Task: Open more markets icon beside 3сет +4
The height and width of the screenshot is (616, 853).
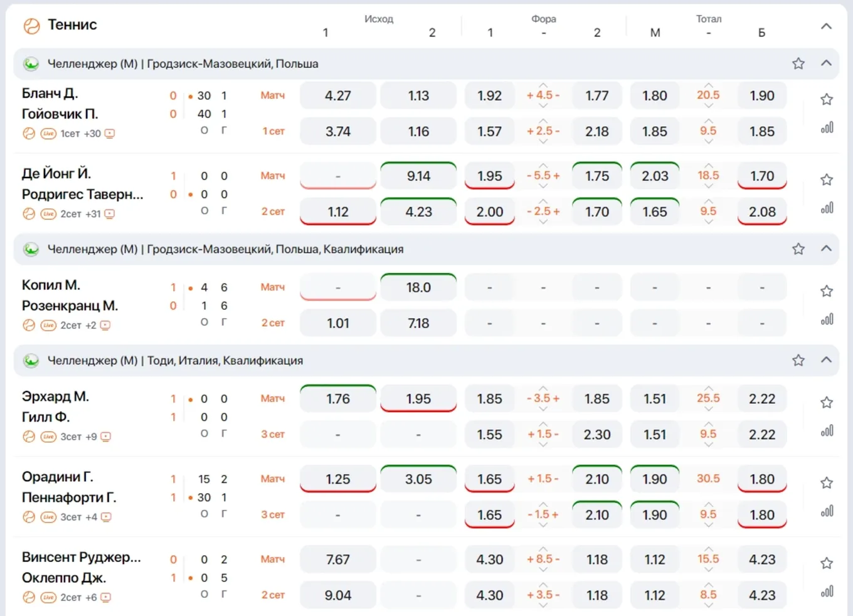Action: coord(107,517)
